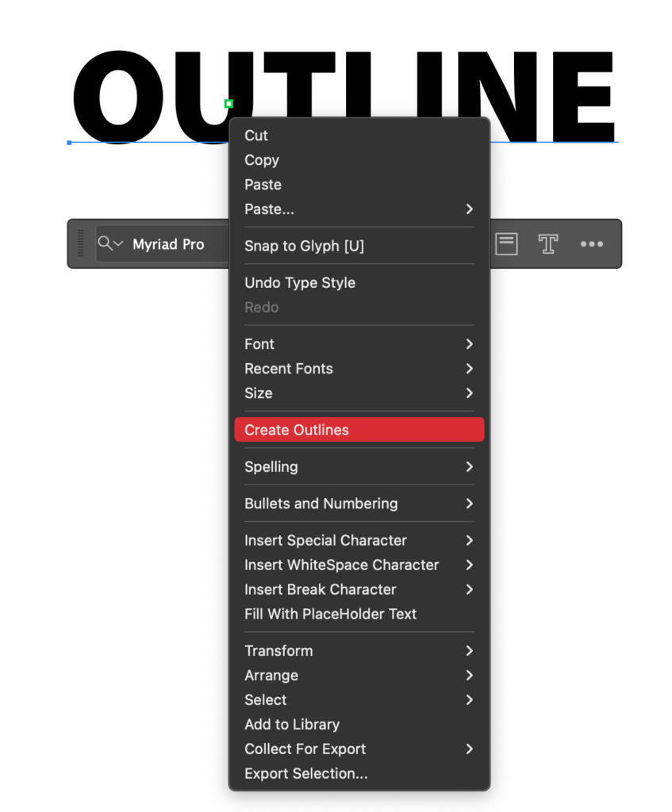Click the area type options icon
The height and width of the screenshot is (812, 672).
(506, 243)
